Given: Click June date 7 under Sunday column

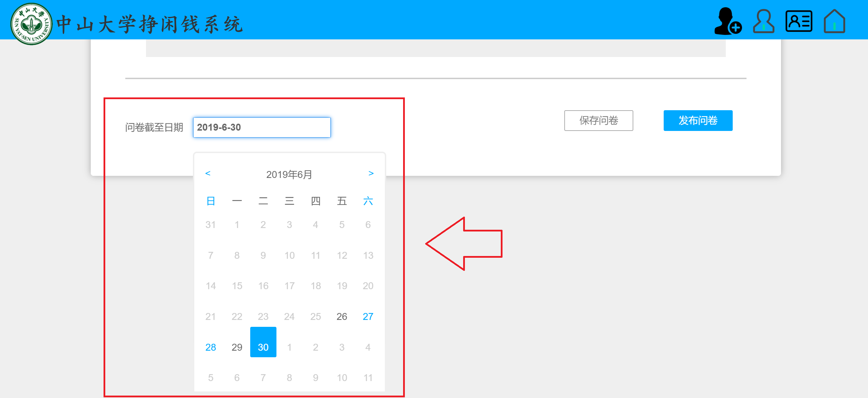Looking at the screenshot, I should (x=211, y=255).
